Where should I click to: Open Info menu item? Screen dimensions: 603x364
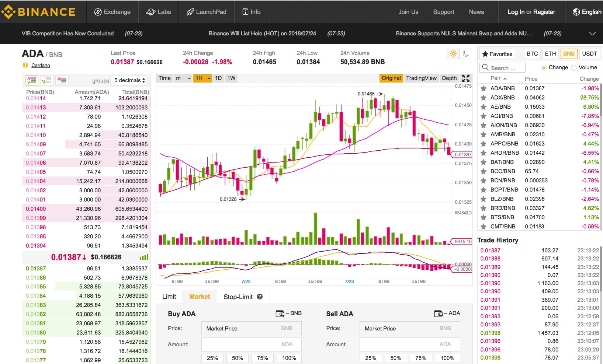click(x=252, y=12)
